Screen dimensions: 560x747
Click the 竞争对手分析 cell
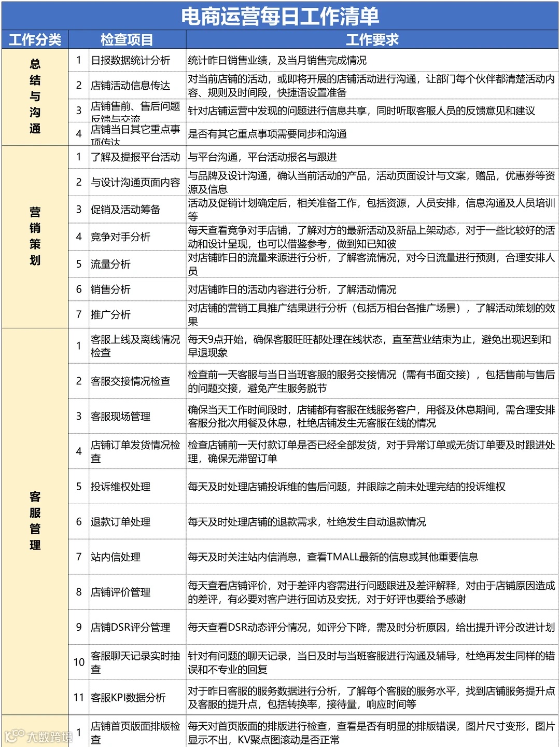coord(137,237)
